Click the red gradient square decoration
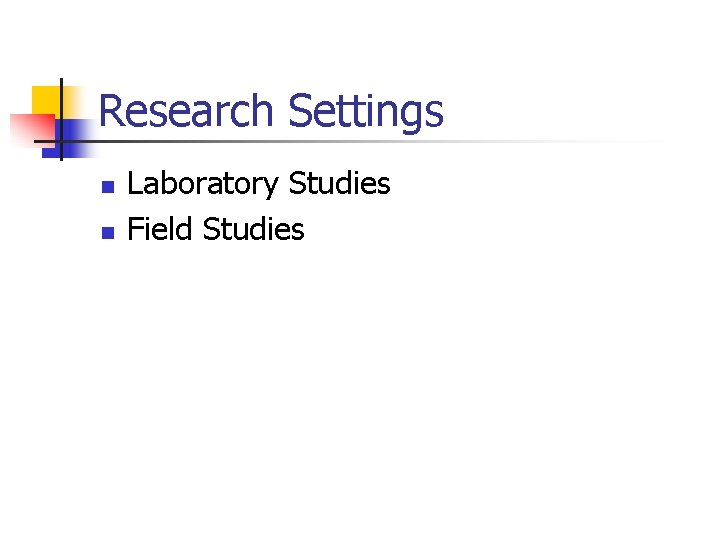Viewport: 720px width, 540px height. (32, 129)
